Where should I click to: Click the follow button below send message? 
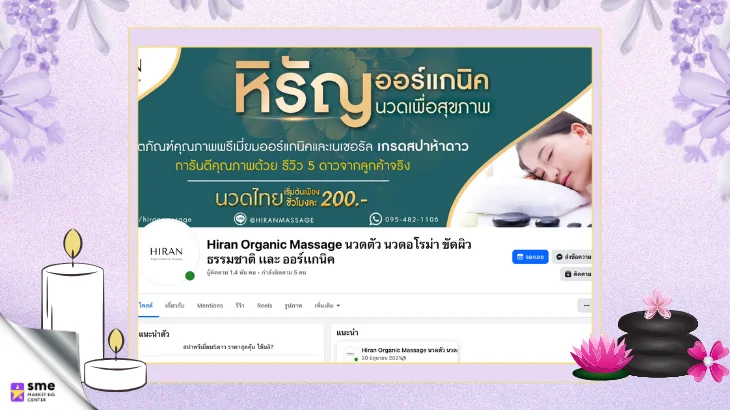[x=576, y=274]
